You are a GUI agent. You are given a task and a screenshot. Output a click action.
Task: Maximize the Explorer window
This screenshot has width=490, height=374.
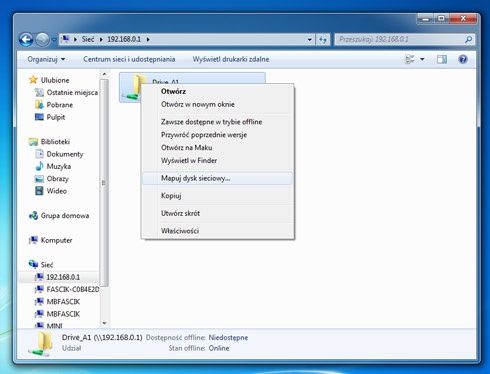(441, 19)
